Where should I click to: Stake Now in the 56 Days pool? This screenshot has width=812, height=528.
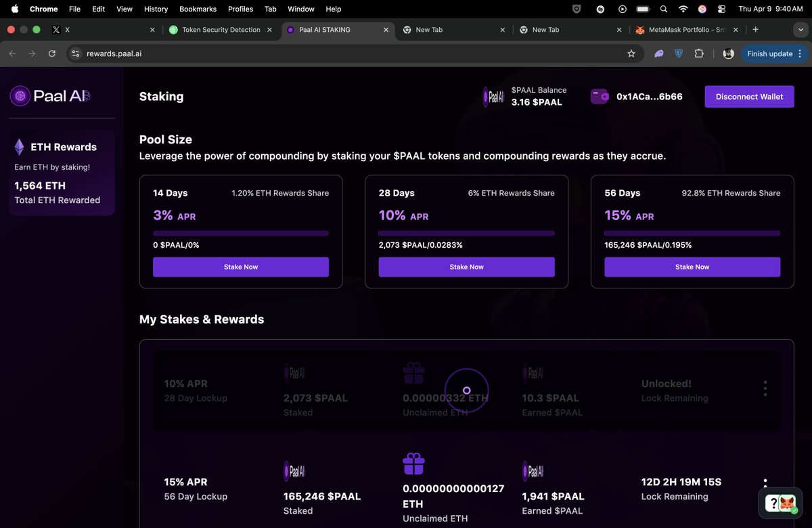[692, 267]
